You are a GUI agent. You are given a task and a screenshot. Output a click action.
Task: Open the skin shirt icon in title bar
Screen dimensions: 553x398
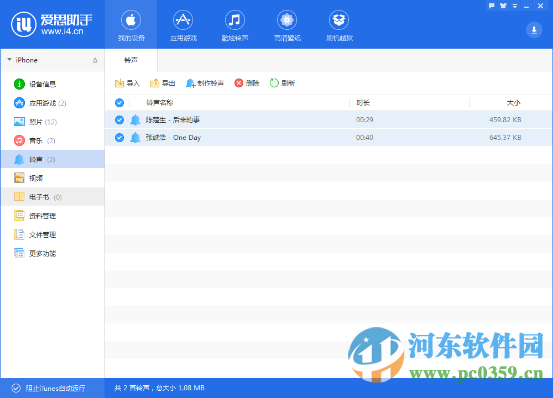[x=503, y=6]
